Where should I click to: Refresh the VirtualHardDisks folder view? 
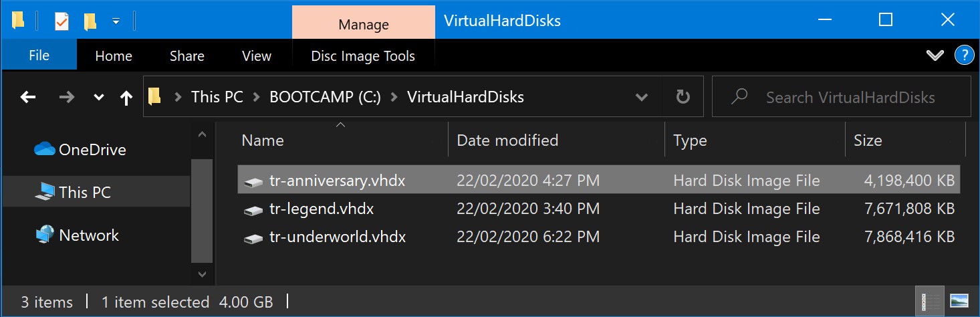click(683, 98)
